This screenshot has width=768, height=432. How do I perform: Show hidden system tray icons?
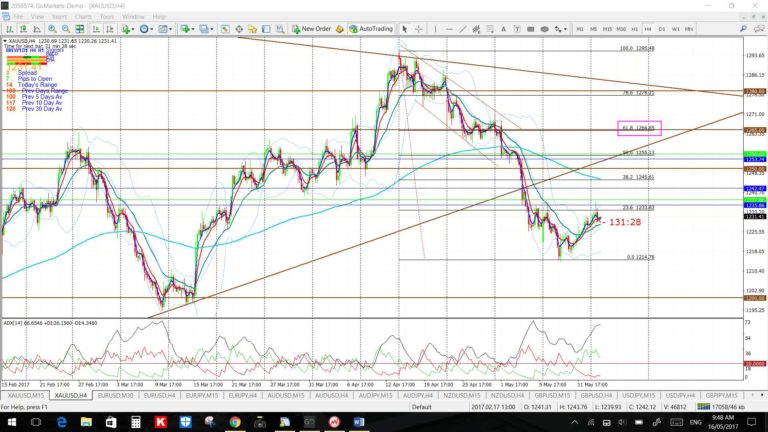pyautogui.click(x=575, y=422)
